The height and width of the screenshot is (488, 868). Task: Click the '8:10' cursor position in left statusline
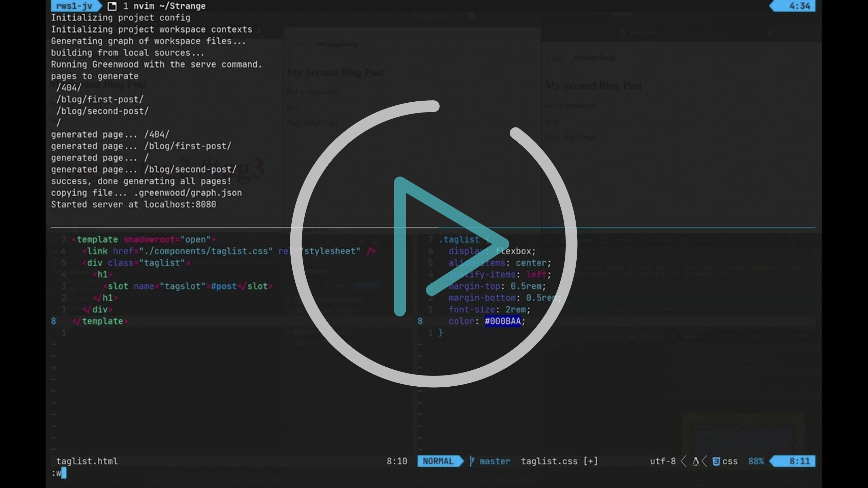tap(397, 461)
